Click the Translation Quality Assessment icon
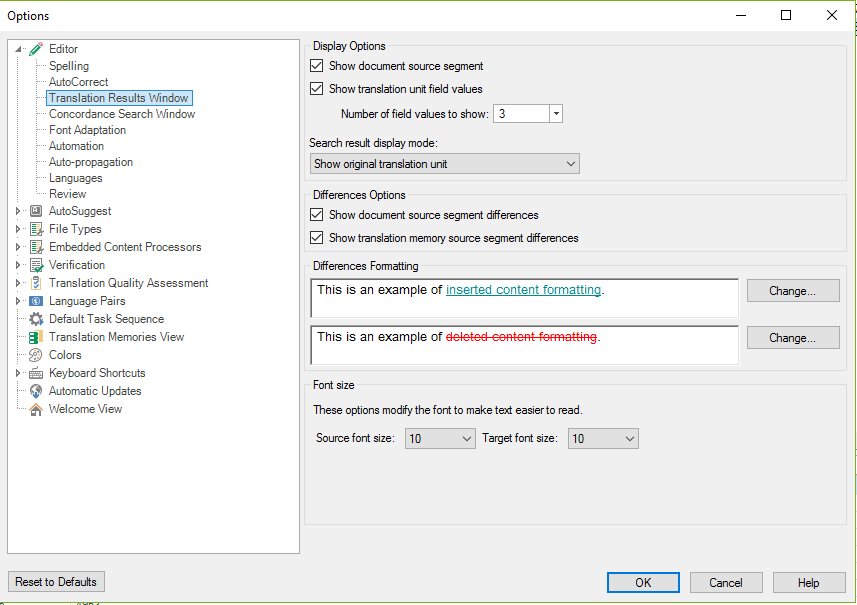This screenshot has height=605, width=857. [x=36, y=283]
